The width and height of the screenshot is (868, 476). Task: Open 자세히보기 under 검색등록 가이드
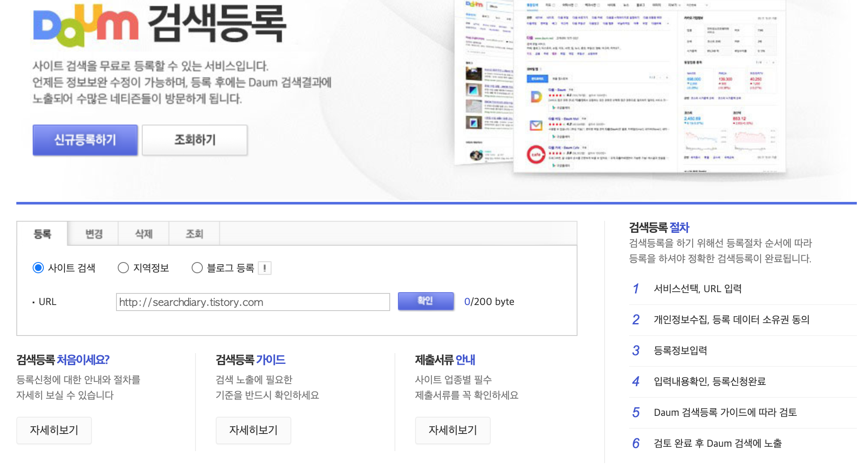click(254, 430)
